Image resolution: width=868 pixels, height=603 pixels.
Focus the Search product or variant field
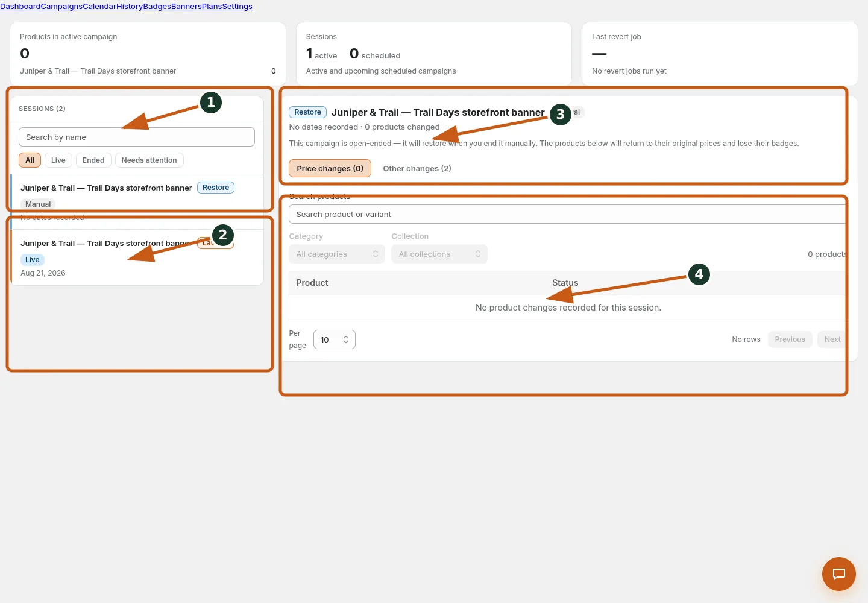[x=567, y=214]
